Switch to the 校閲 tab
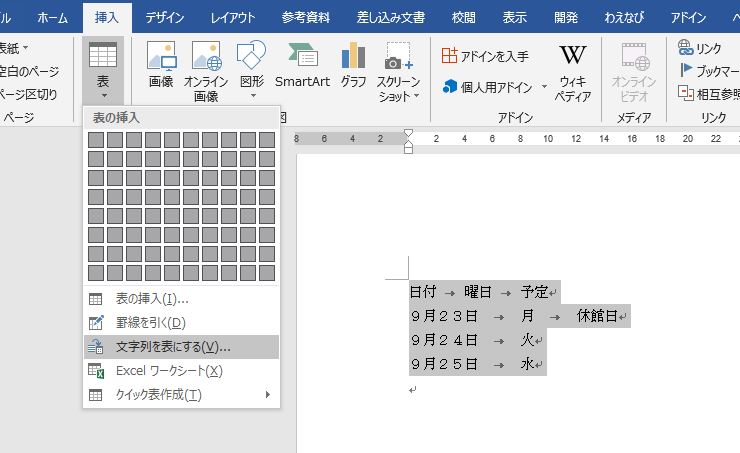This screenshot has width=740, height=453. click(x=463, y=17)
